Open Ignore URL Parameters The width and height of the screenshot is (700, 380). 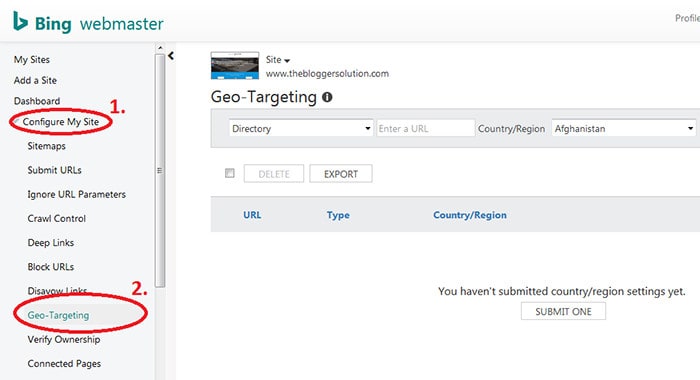[x=76, y=194]
